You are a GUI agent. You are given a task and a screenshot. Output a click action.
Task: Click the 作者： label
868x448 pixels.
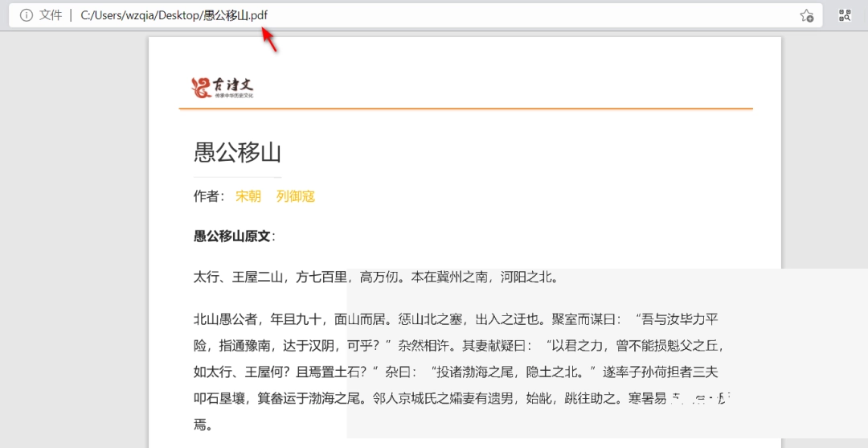[x=209, y=196]
